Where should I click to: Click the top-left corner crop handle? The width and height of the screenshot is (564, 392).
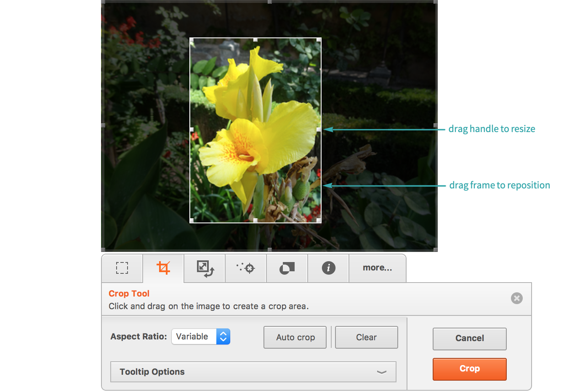192,40
